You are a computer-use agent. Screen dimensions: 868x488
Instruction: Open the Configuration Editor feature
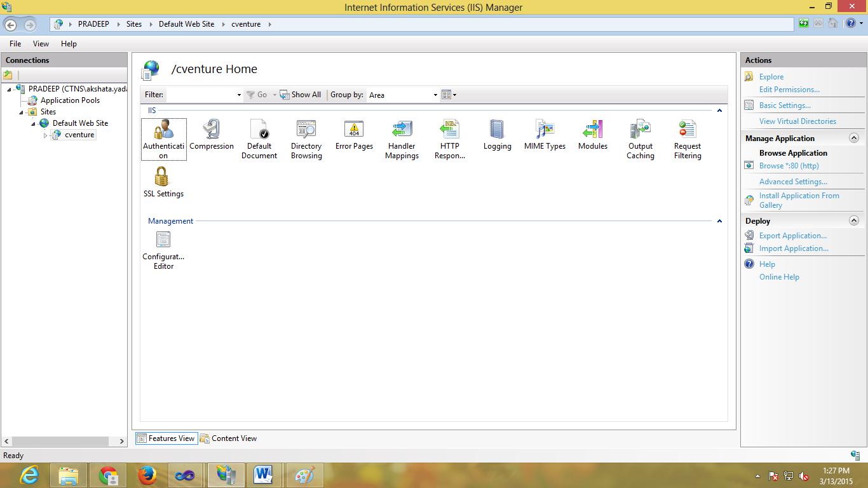163,250
